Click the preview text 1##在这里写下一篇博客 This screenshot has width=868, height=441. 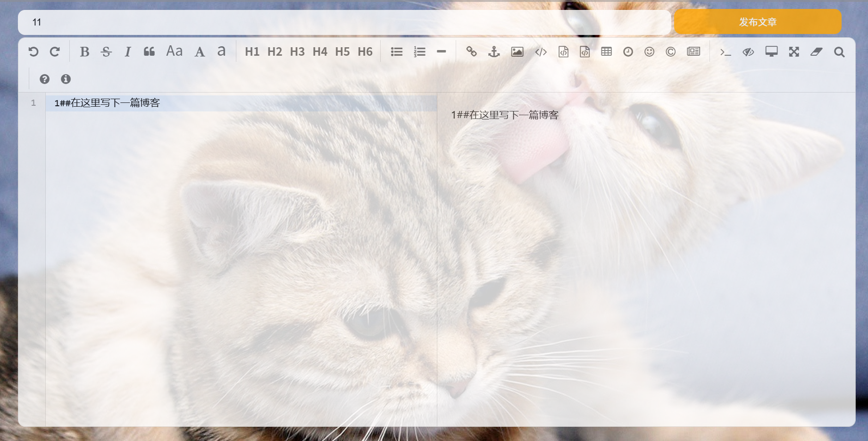(505, 115)
